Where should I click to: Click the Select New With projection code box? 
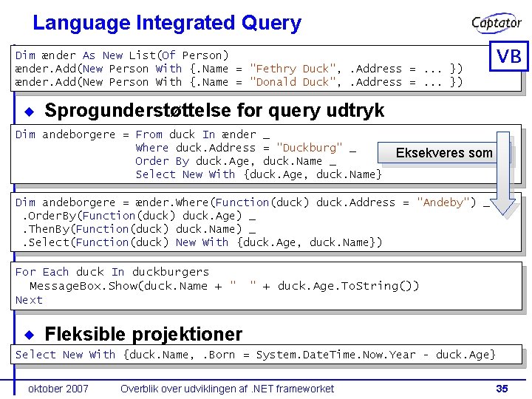coord(266,355)
